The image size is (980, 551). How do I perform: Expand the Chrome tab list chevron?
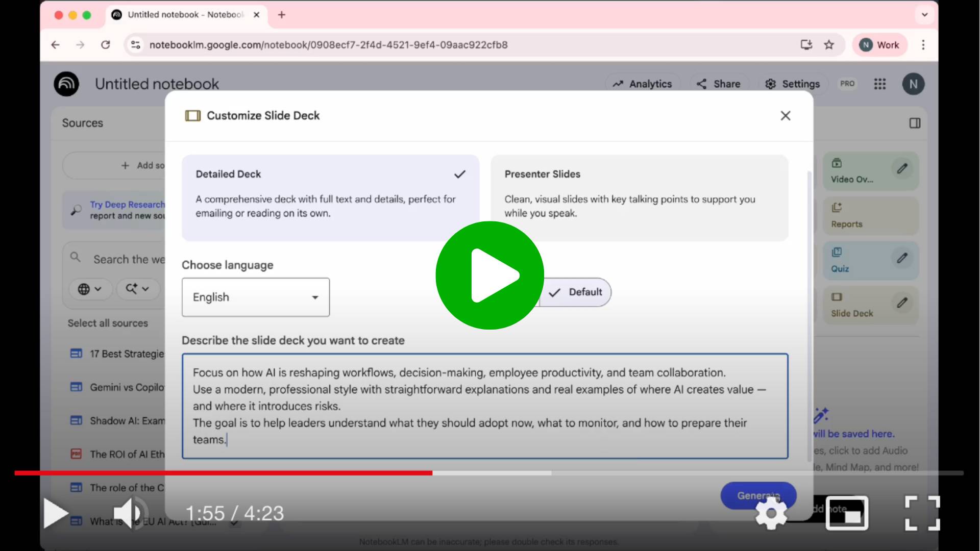pos(924,15)
